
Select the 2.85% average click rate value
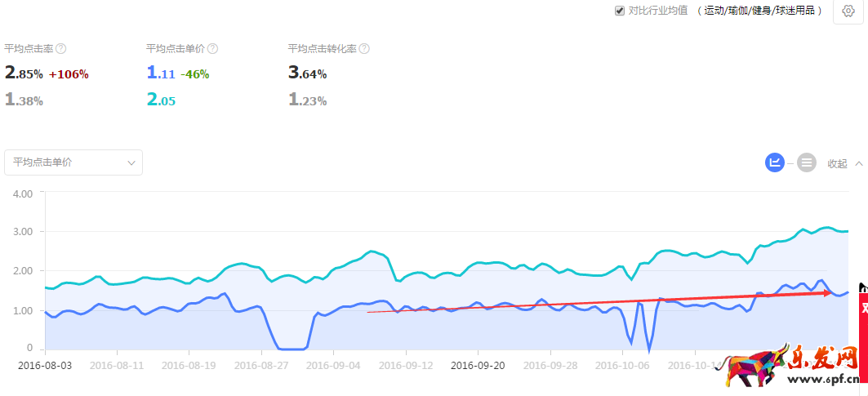(24, 73)
